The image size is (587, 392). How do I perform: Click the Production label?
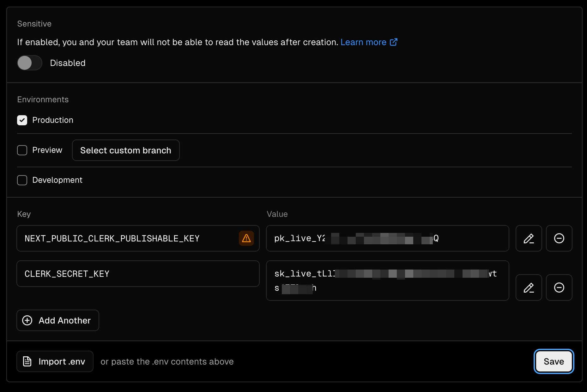(x=53, y=120)
